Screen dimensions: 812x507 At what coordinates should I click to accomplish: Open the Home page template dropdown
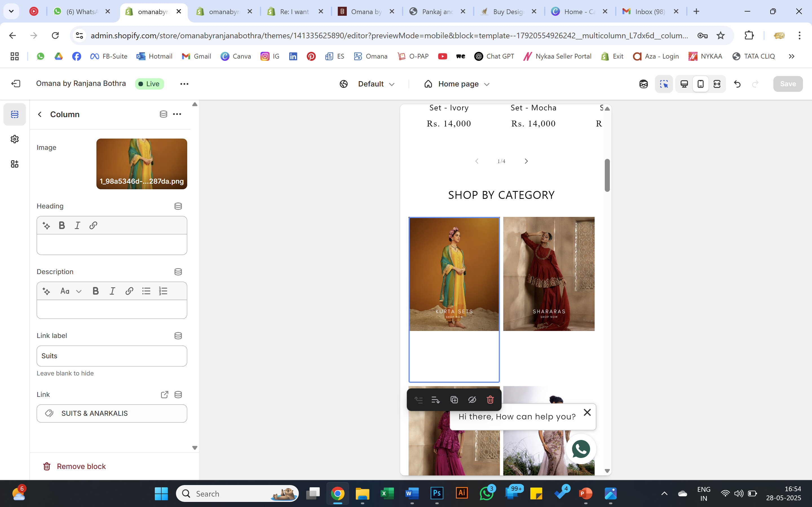point(458,84)
